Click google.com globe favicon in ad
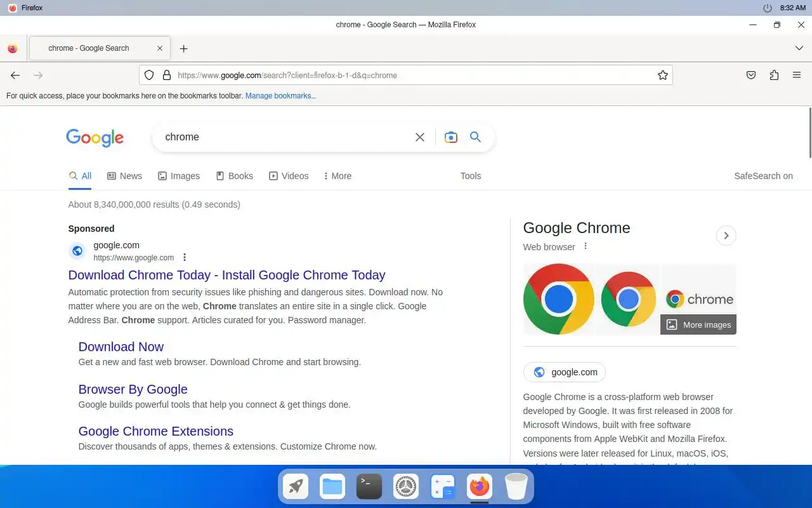812x508 pixels. (77, 251)
